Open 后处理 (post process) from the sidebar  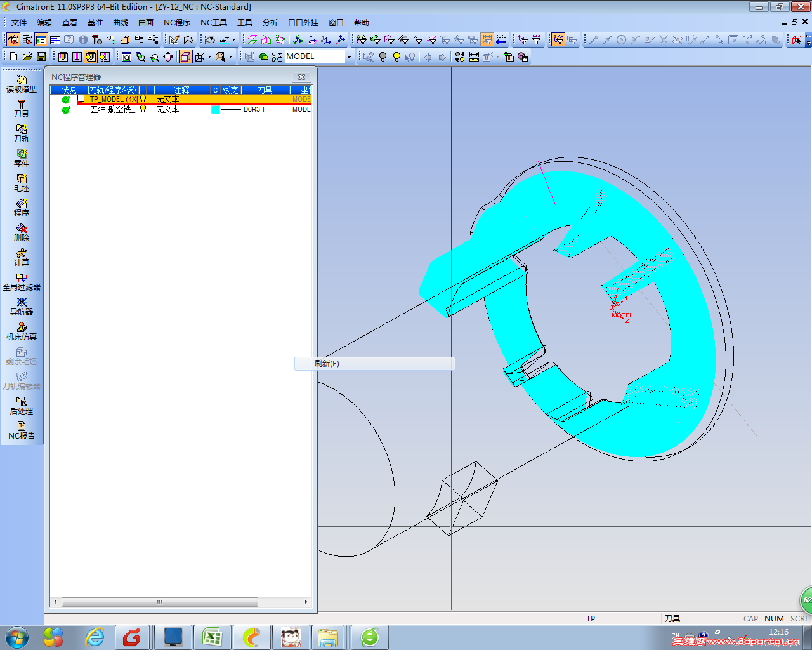22,406
